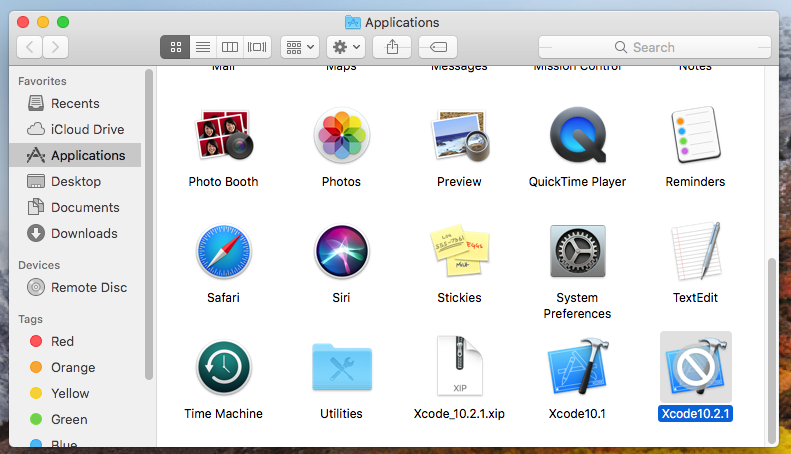Close the Finder window
This screenshot has width=791, height=454.
pos(23,22)
